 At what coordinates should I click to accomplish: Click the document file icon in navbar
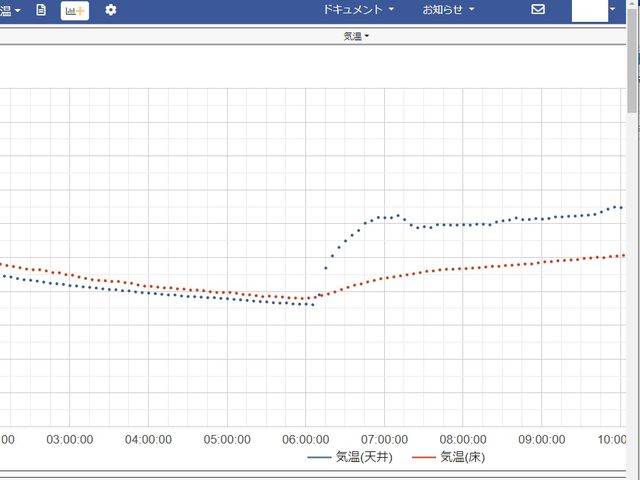(x=41, y=10)
